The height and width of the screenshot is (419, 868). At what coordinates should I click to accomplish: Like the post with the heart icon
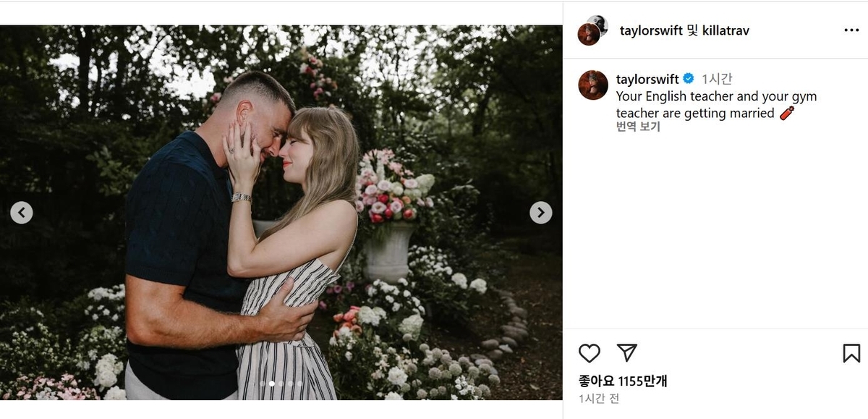pos(590,353)
